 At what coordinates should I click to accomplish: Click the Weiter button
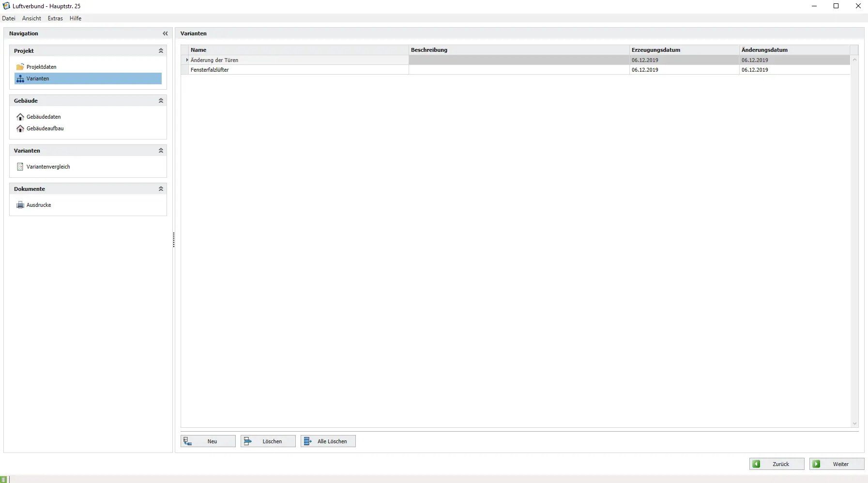coord(837,464)
